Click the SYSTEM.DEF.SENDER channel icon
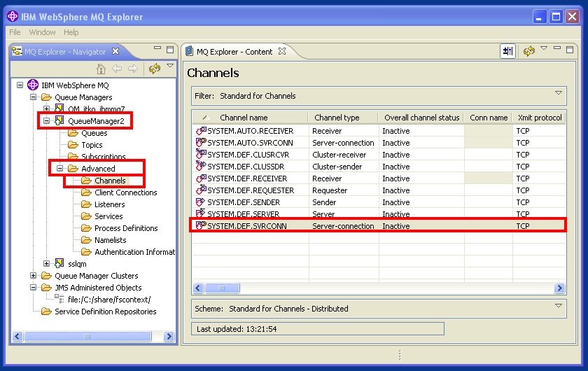Viewport: 588px width, 371px height. coord(201,202)
